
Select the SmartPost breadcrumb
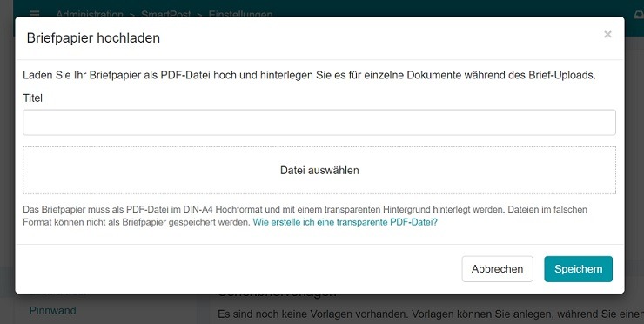[166, 14]
